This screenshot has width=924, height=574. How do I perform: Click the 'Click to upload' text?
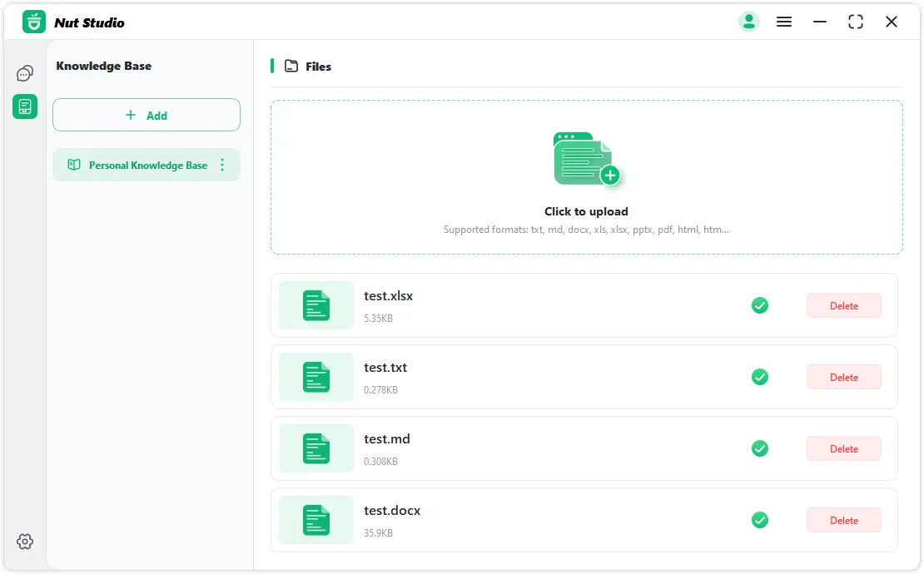[586, 211]
